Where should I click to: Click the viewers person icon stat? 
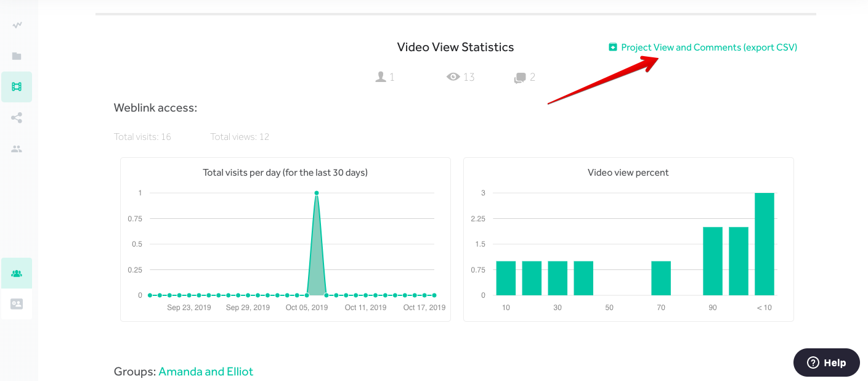click(x=381, y=77)
